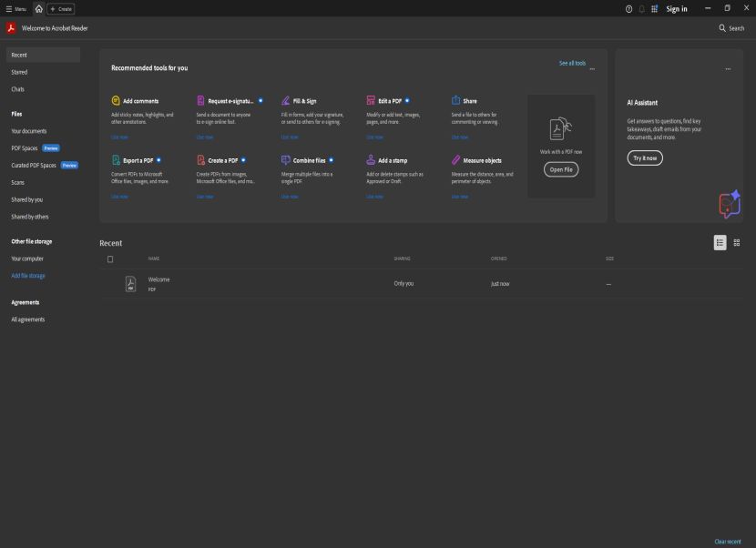Open AI Assistant card more options
The width and height of the screenshot is (756, 548).
tap(728, 69)
